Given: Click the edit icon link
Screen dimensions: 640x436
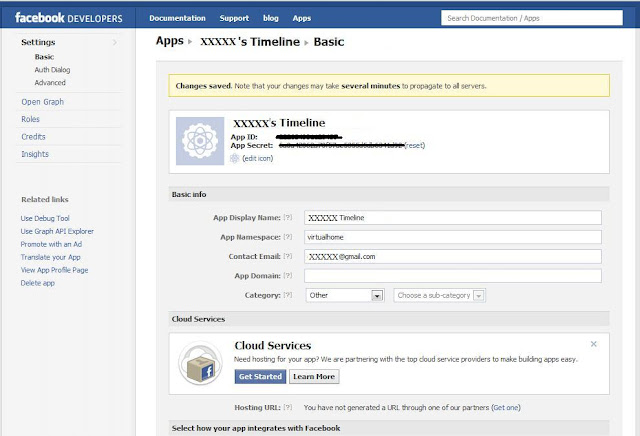Looking at the screenshot, I should coord(258,158).
